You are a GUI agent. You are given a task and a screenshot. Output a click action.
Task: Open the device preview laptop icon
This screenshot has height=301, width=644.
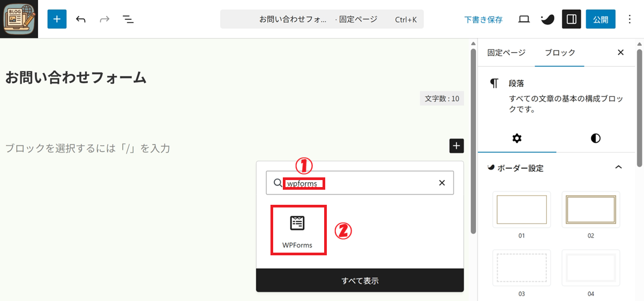(x=524, y=19)
